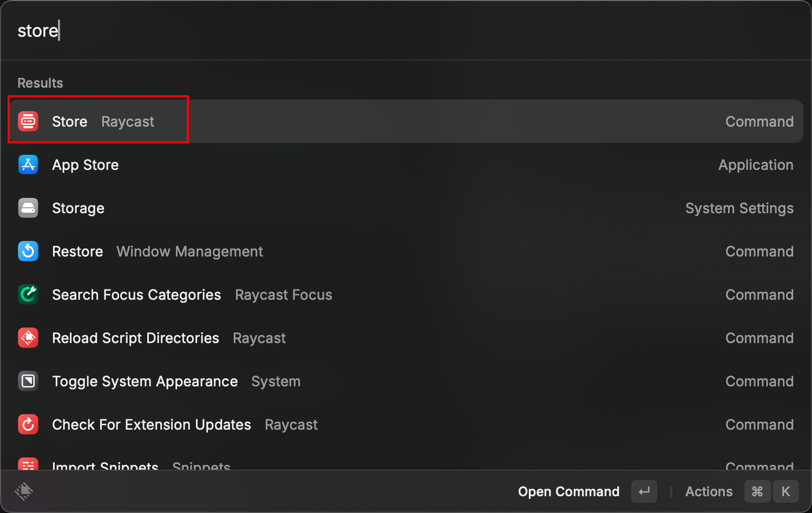Viewport: 812px width, 513px height.
Task: Click Command label in Restore row
Action: click(x=759, y=252)
